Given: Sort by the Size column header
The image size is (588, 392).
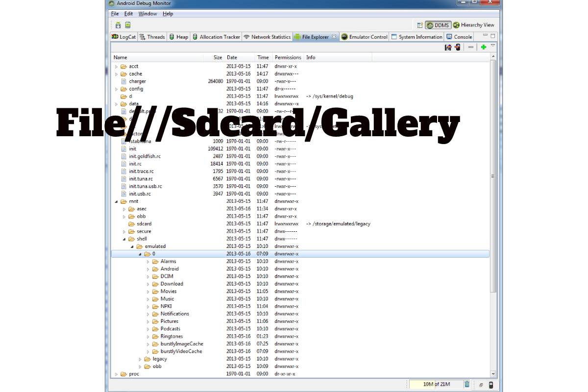Looking at the screenshot, I should click(214, 57).
